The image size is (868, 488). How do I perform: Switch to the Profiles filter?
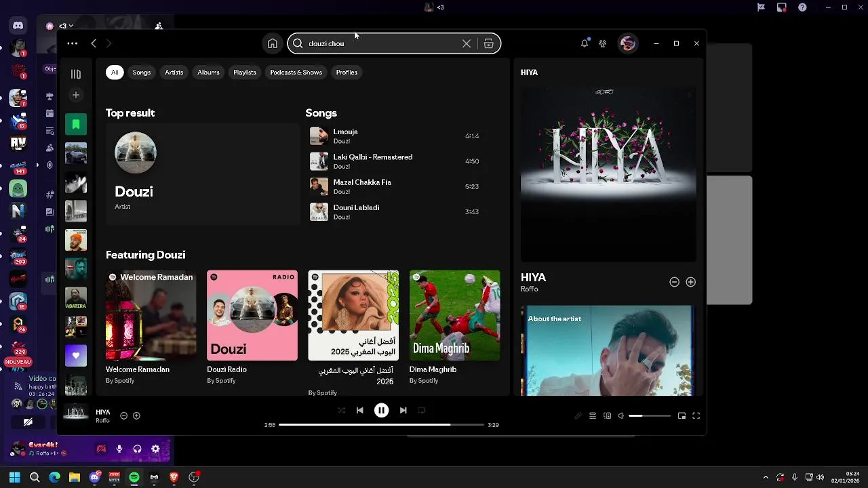coord(347,73)
